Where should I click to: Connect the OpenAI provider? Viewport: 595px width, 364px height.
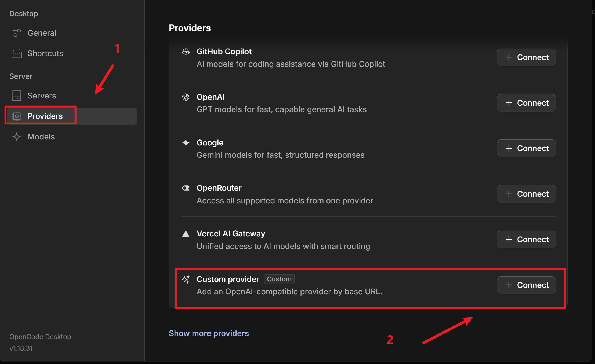pos(526,103)
